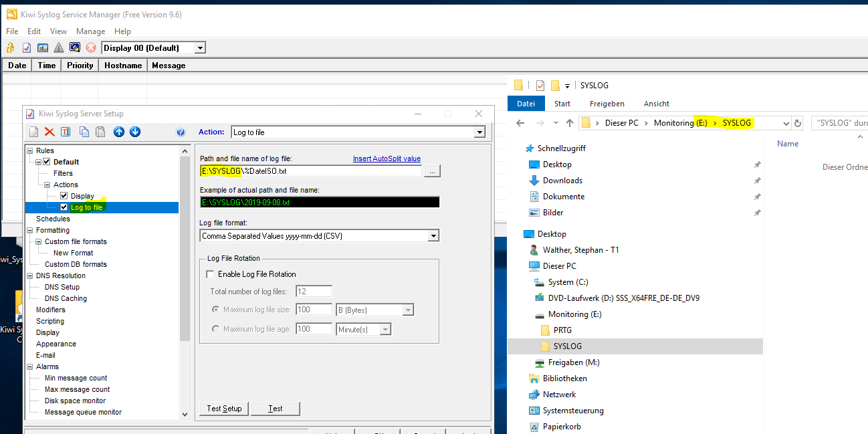Open PRTG folder in Explorer sidebar

562,330
